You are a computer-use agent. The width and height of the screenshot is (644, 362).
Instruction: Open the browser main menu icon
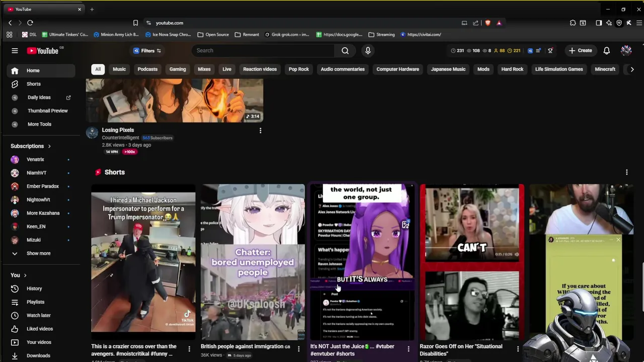click(x=639, y=23)
